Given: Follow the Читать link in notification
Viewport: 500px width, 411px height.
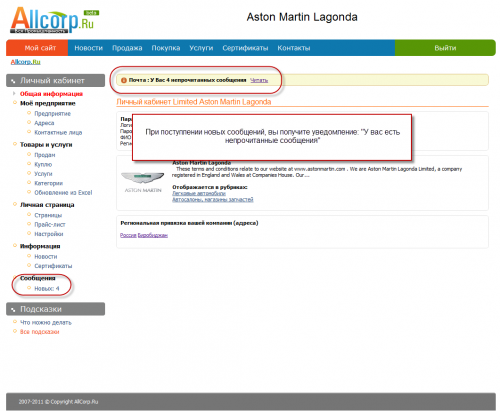Looking at the screenshot, I should [259, 80].
